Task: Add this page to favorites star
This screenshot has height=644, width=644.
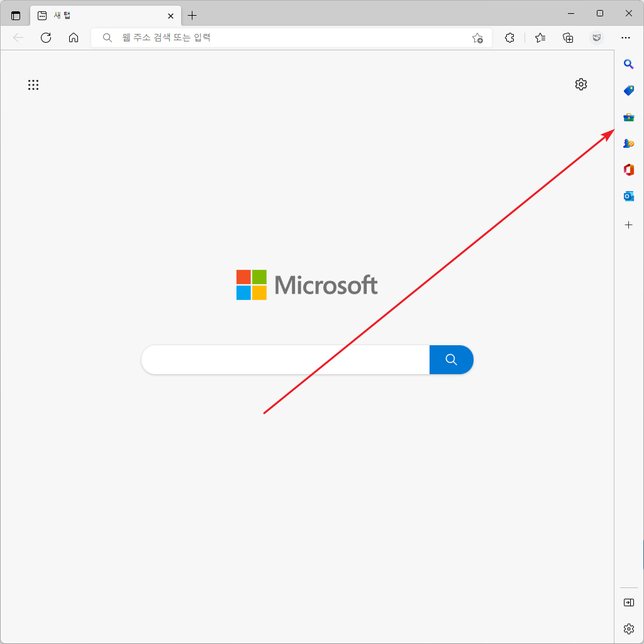Action: pos(477,38)
